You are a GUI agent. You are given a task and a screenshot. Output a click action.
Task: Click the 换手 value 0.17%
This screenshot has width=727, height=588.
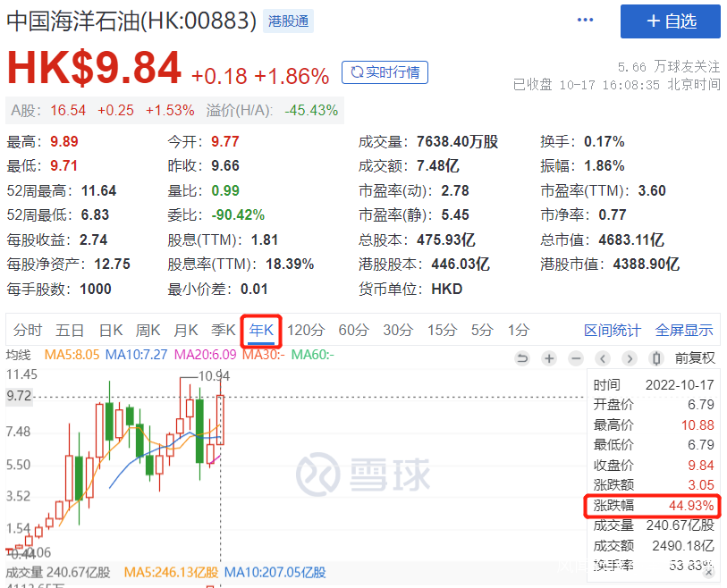[x=604, y=141]
